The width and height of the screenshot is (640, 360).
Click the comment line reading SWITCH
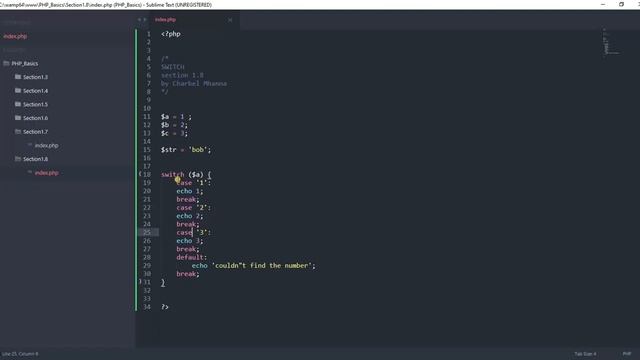click(173, 67)
